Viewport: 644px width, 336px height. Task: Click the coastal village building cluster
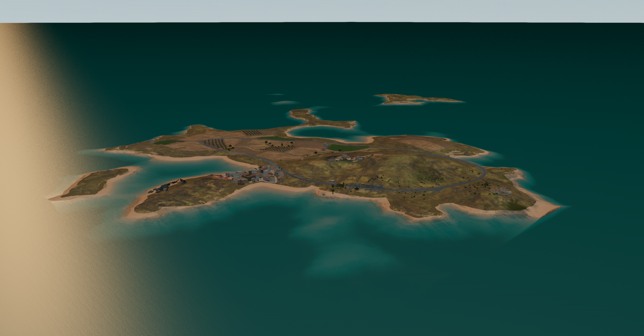click(x=255, y=175)
